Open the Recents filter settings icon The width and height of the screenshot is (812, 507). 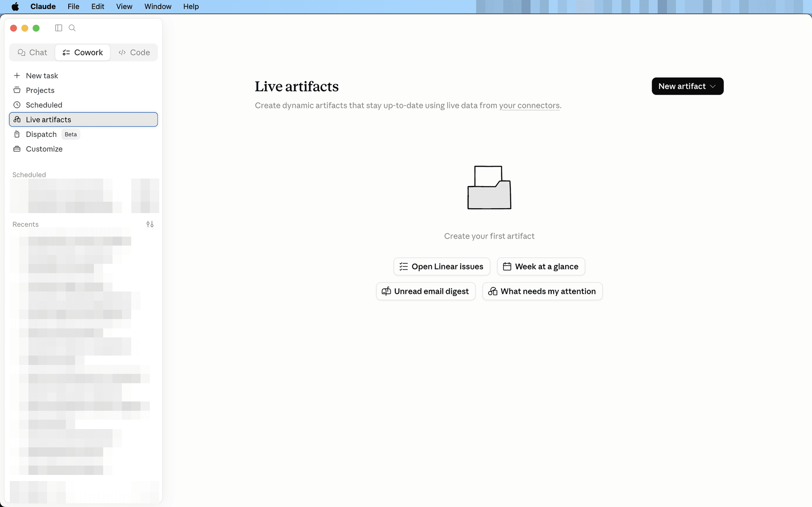click(150, 224)
